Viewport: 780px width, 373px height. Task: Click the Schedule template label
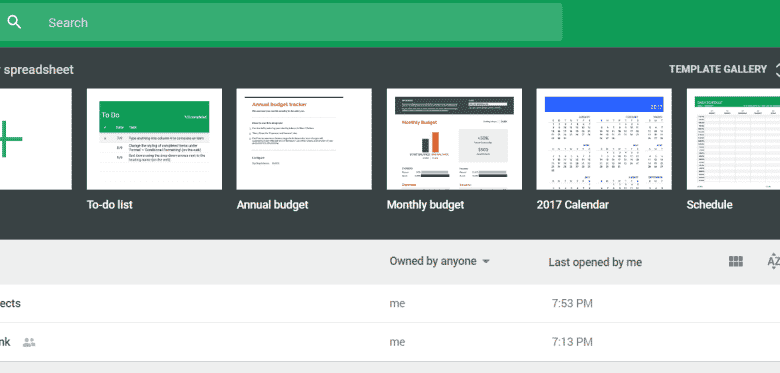click(x=709, y=204)
